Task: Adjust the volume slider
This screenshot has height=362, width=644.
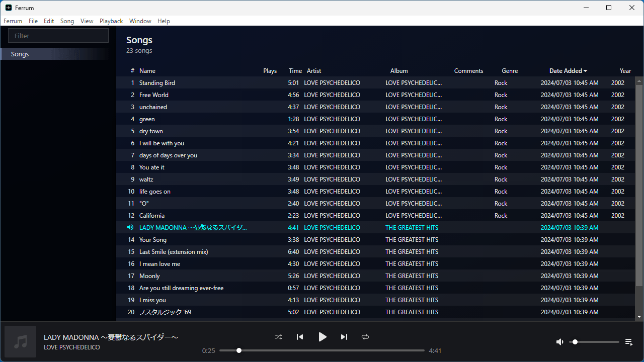Action: [x=594, y=342]
